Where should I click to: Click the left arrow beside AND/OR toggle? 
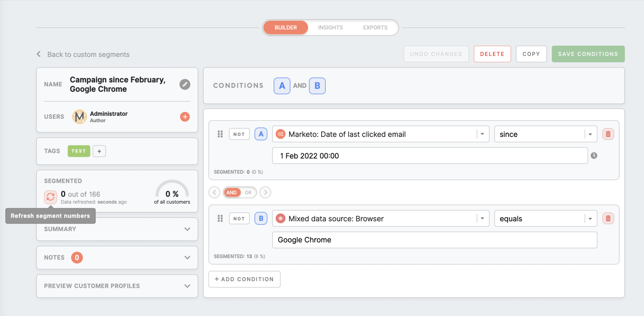point(214,193)
